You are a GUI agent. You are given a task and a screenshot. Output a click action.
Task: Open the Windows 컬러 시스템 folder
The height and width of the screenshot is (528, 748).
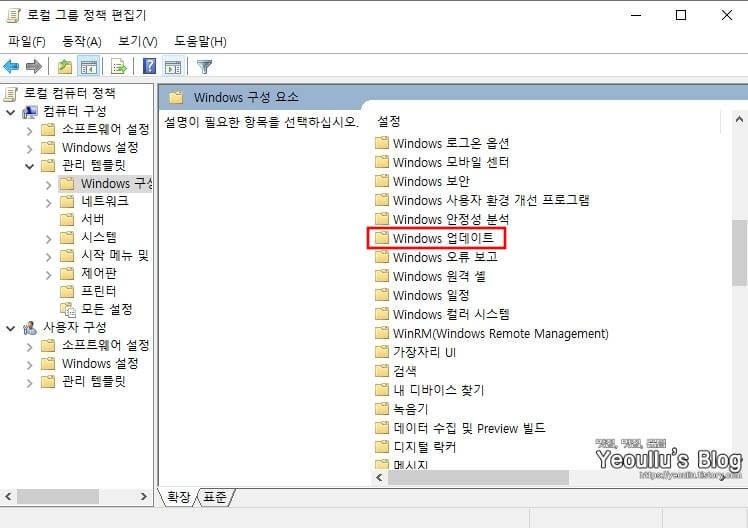point(442,314)
